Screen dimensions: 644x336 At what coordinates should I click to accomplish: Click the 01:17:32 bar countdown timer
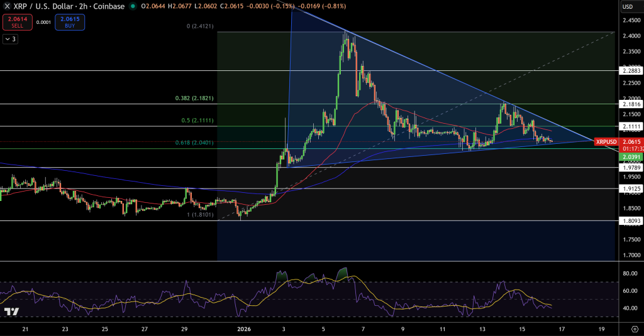tap(633, 148)
